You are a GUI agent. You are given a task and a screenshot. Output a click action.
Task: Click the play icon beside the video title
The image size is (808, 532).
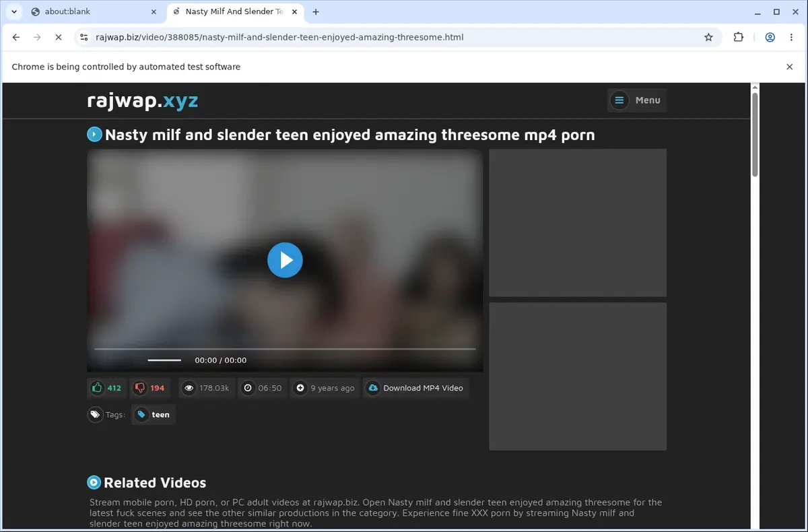[94, 135]
